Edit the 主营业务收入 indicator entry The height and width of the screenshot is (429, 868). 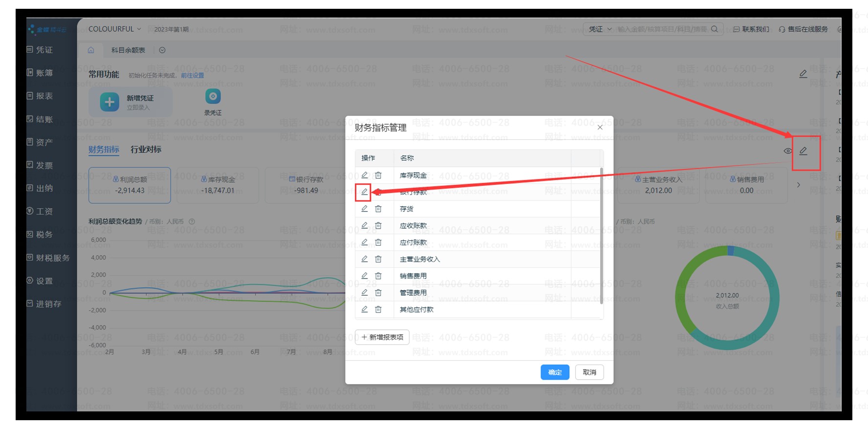tap(364, 259)
